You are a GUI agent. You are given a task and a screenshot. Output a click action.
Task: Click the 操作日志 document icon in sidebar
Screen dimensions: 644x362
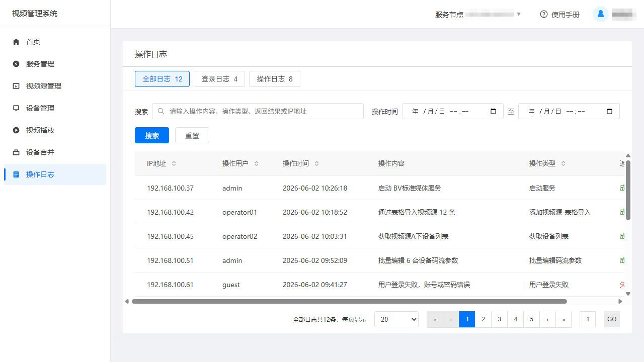(16, 174)
